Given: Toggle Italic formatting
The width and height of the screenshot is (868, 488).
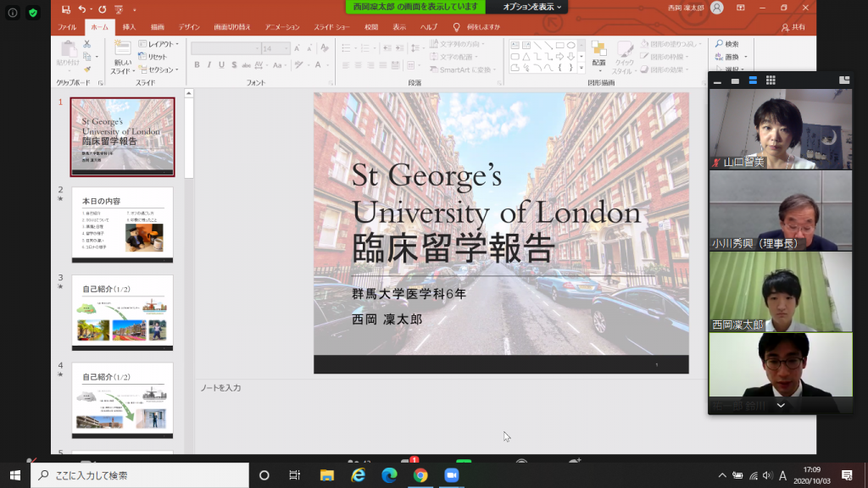Looking at the screenshot, I should tap(209, 65).
